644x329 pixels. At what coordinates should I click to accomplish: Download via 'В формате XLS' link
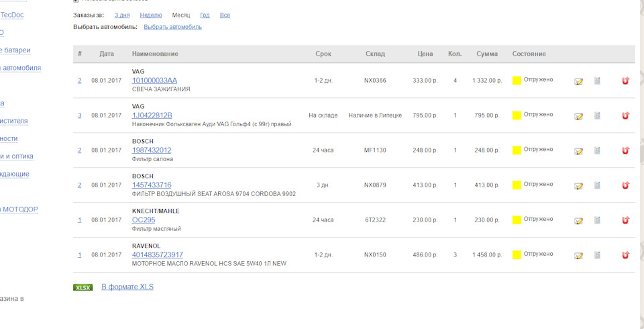127,287
